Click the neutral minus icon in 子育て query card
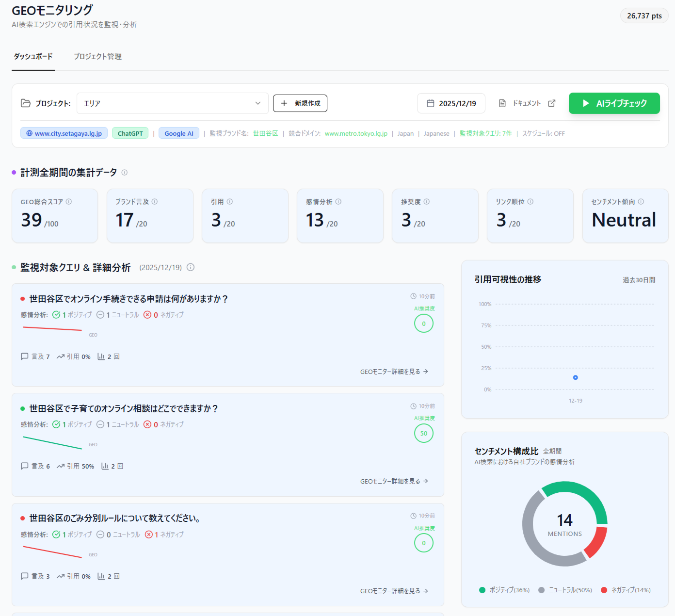675x616 pixels. [100, 424]
